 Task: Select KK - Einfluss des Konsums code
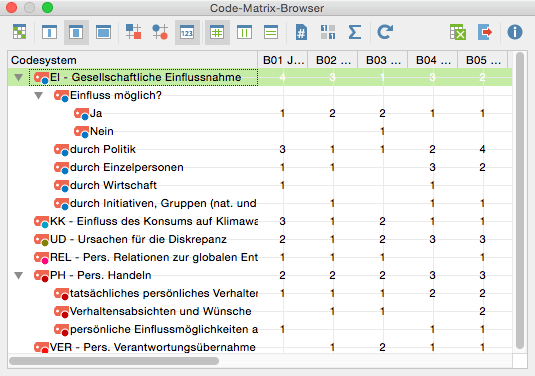(x=154, y=221)
